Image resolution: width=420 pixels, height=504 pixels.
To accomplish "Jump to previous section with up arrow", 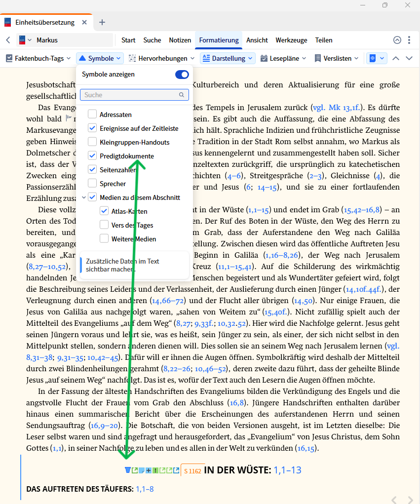I will (x=396, y=59).
